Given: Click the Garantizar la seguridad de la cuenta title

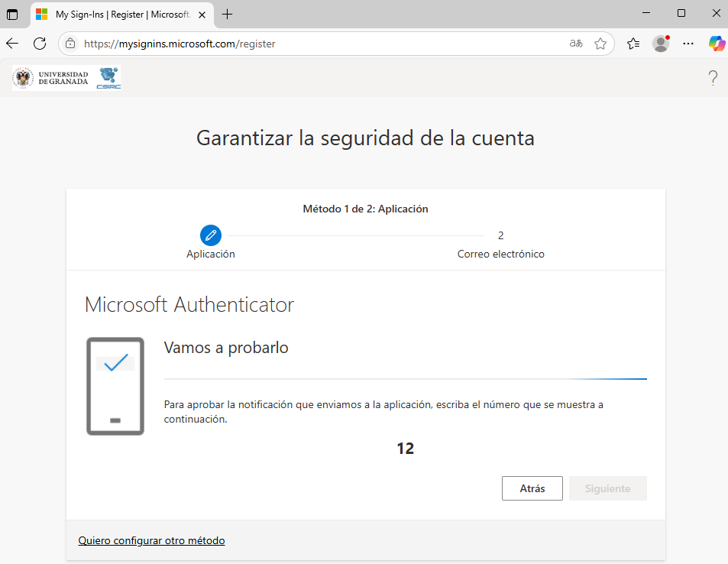Looking at the screenshot, I should [x=365, y=138].
